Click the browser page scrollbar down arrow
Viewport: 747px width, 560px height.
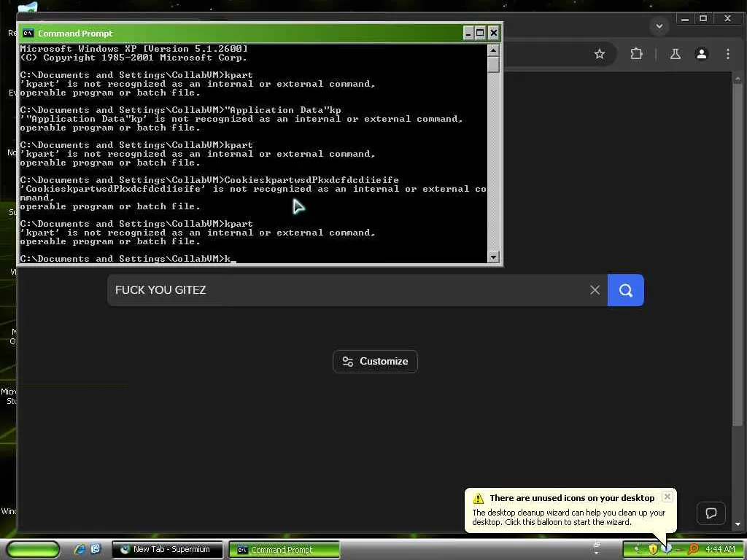[738, 524]
